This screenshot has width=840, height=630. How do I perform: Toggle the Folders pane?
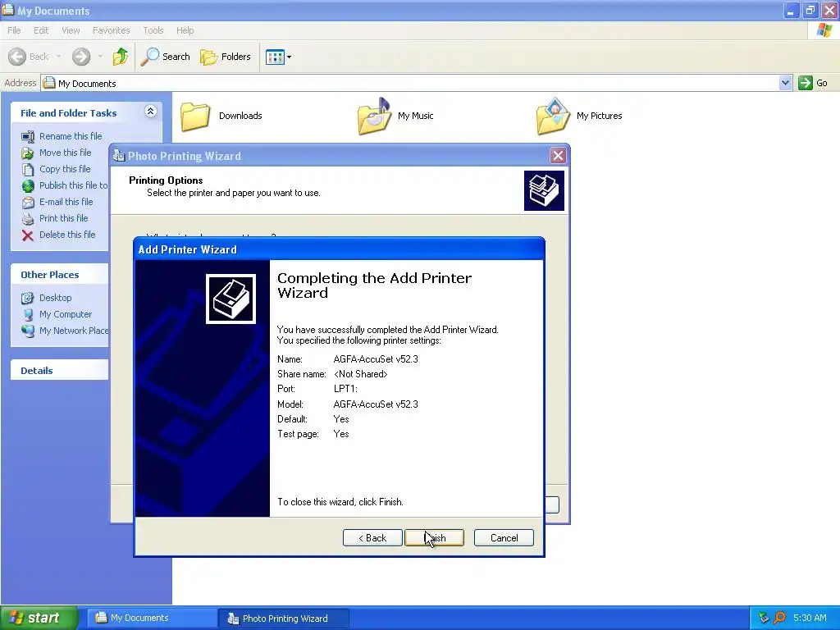coord(225,57)
